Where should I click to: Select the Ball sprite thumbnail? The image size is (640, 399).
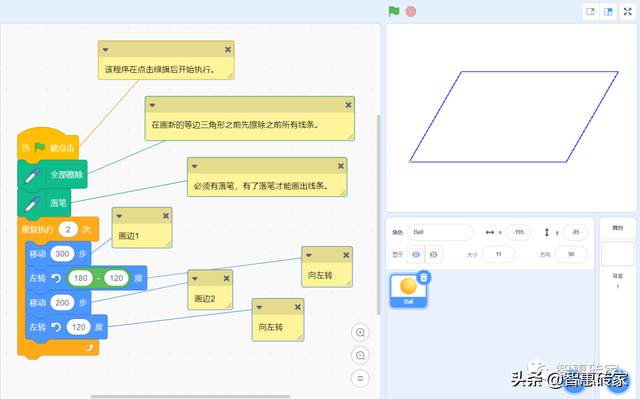408,290
